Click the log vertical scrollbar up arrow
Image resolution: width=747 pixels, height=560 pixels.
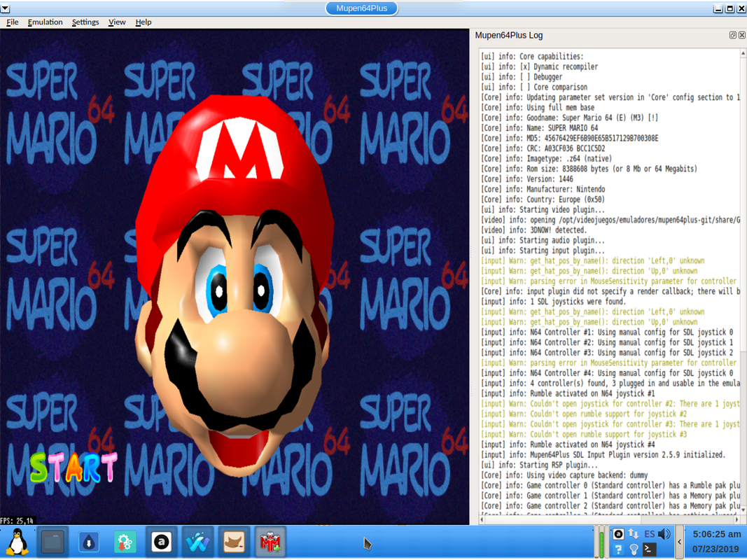click(x=743, y=55)
